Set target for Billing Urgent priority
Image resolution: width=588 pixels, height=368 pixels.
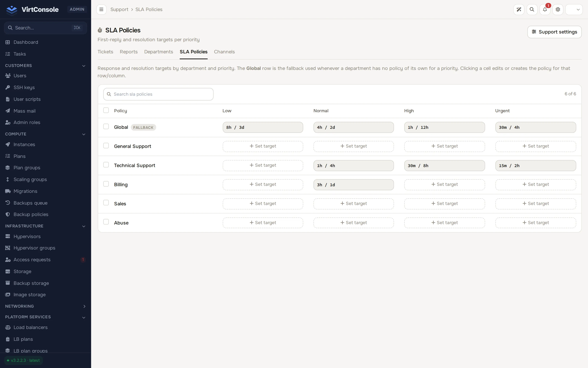(535, 185)
